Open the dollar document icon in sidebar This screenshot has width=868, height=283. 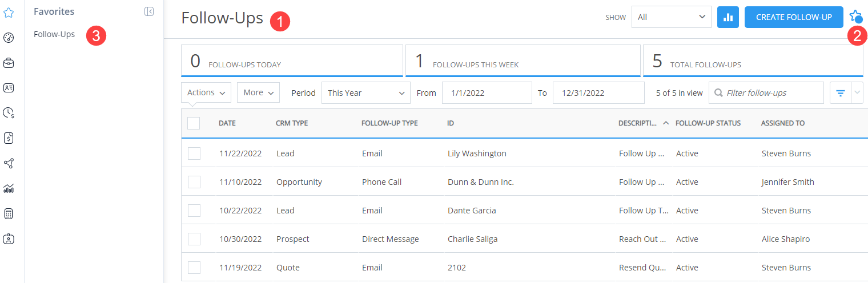[x=9, y=138]
